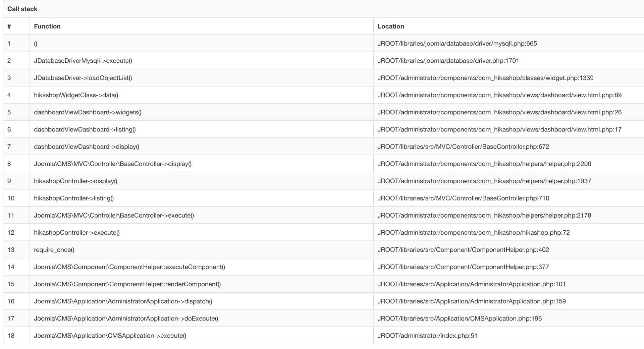
Task: Click the CMSApplication.php:196 location path
Action: (460, 318)
